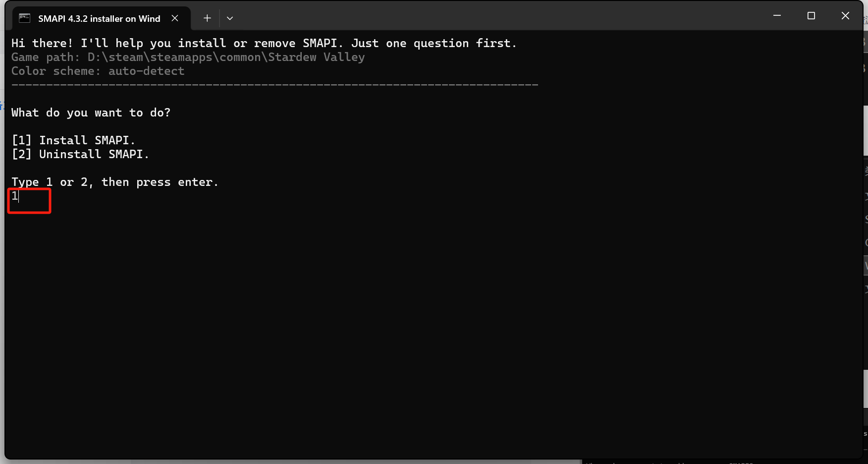The image size is (868, 464).
Task: Click the terminal icon on the SMAPI tab
Action: (24, 18)
